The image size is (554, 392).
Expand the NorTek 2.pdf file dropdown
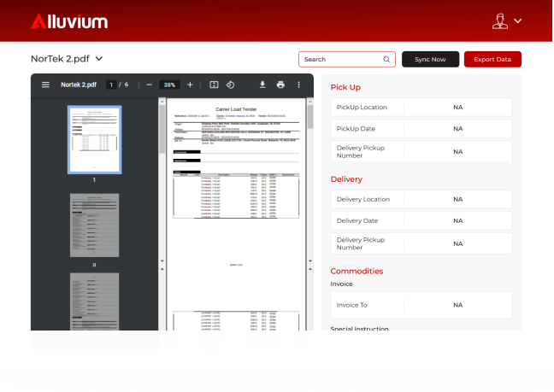tap(99, 59)
